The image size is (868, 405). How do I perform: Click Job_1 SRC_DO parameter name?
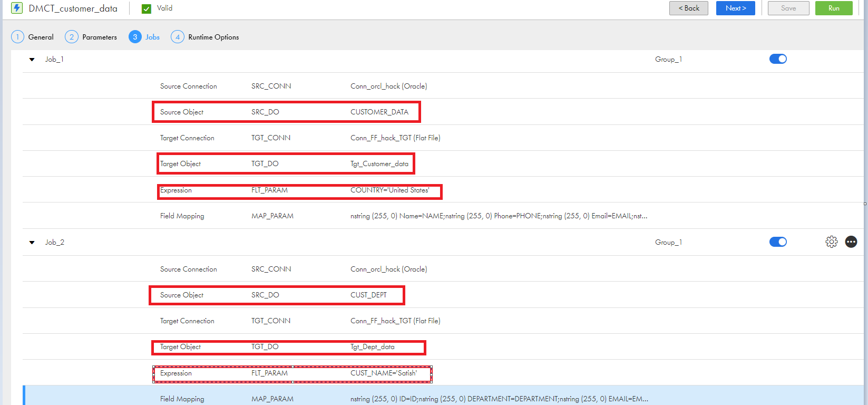click(x=265, y=112)
